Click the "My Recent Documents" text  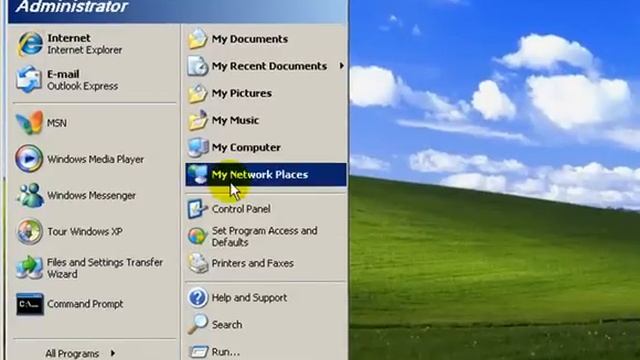(x=269, y=66)
